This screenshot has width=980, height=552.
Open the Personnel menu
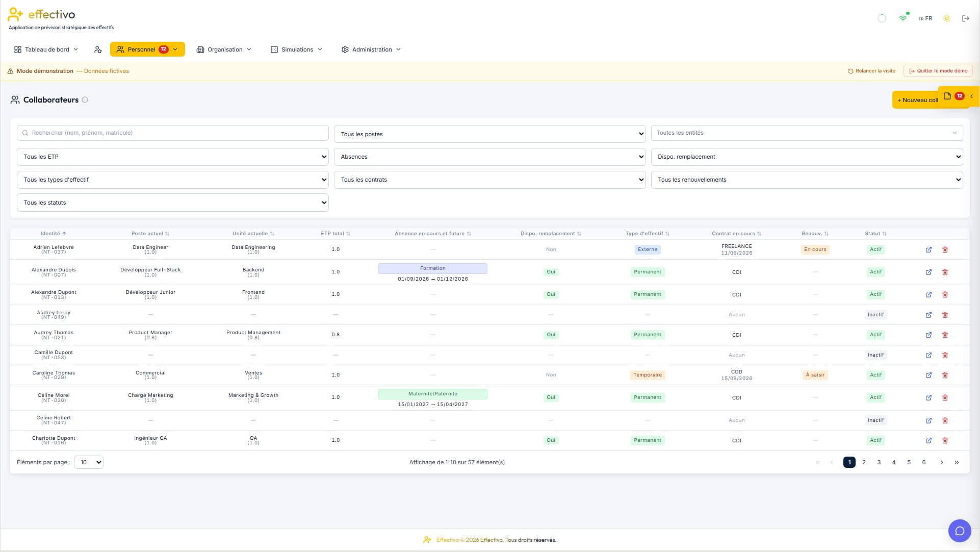point(147,49)
